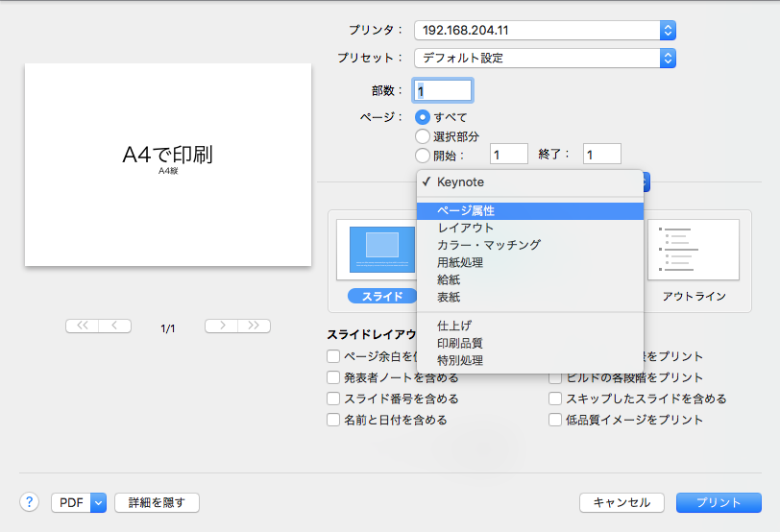Image resolution: width=780 pixels, height=532 pixels.
Task: Expand the PDF dropdown arrow
Action: (98, 502)
